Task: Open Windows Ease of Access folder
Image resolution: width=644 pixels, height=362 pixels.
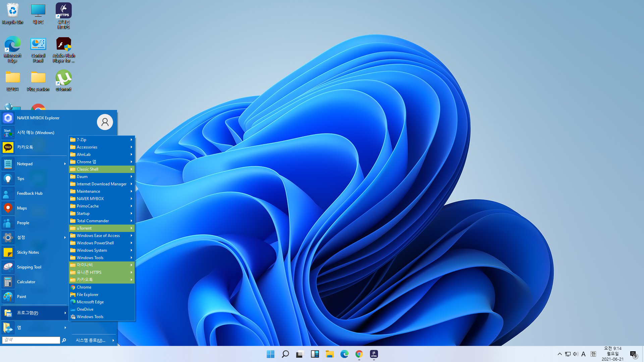Action: pos(102,236)
